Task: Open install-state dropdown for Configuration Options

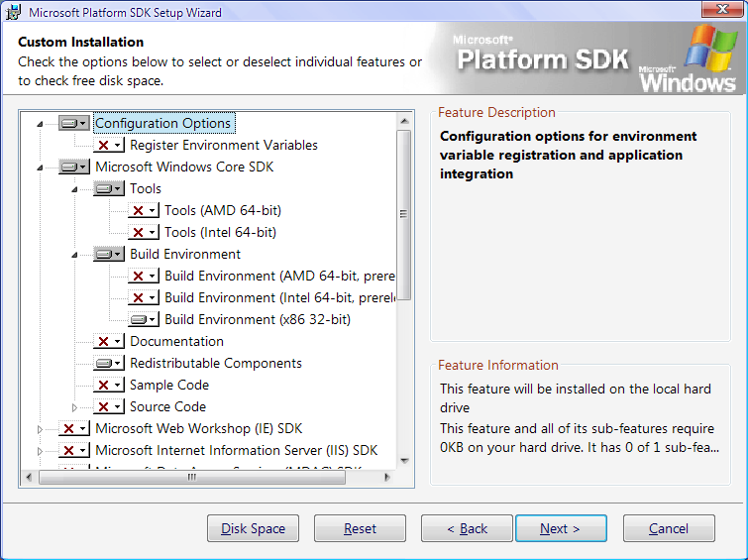Action: [74, 123]
